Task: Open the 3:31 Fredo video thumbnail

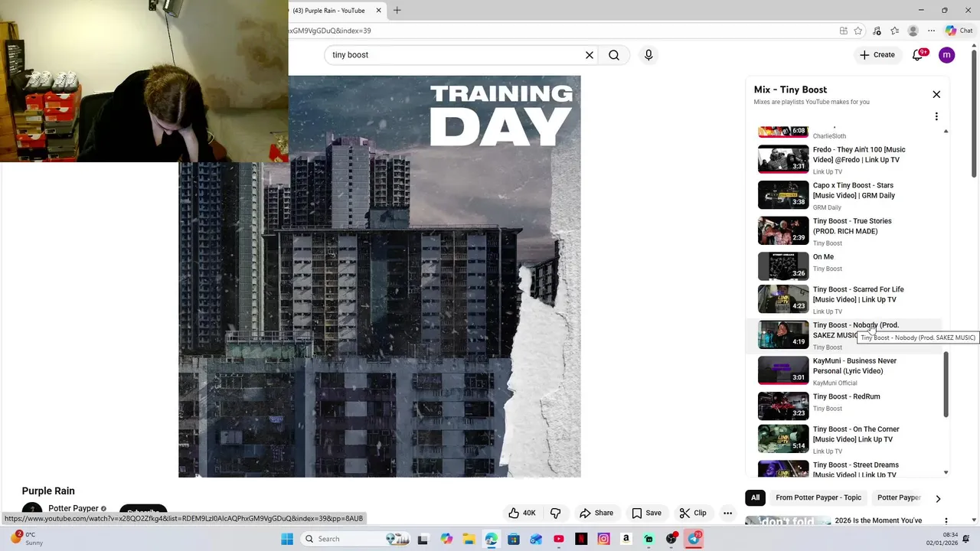Action: [783, 159]
